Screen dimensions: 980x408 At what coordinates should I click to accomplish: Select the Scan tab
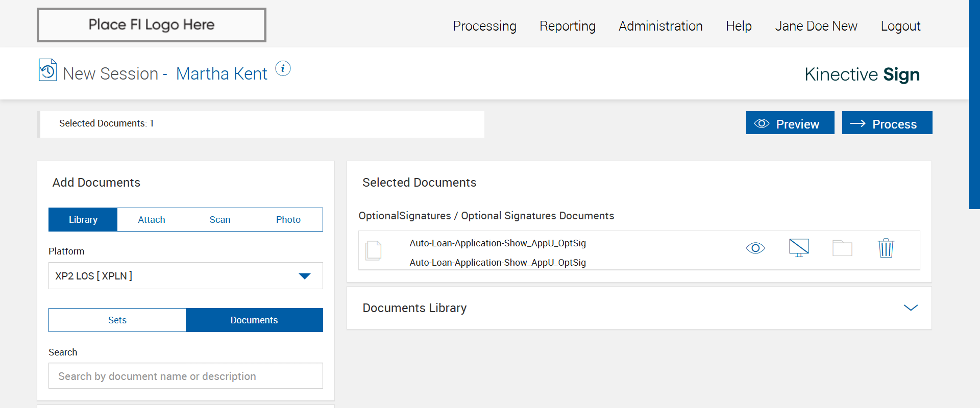[x=220, y=220]
